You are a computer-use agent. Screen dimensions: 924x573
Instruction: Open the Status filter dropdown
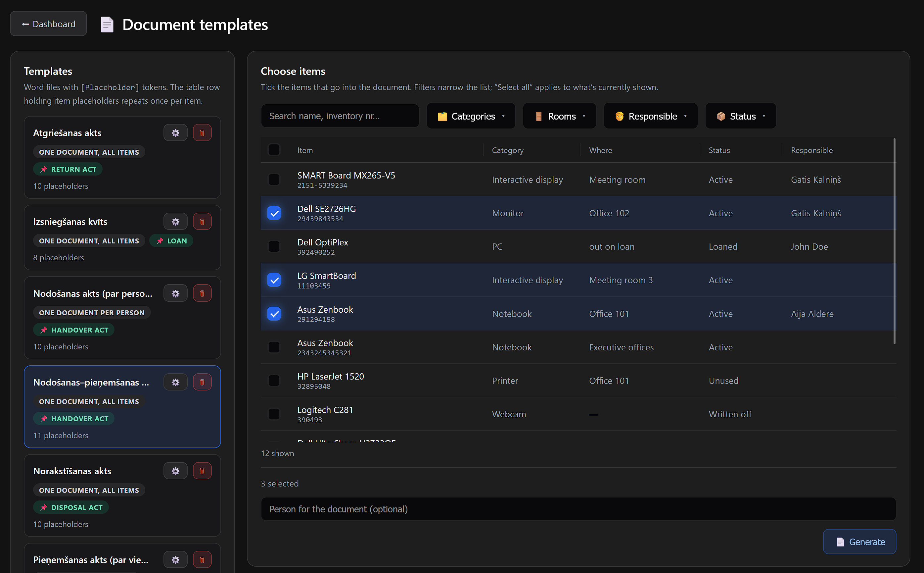(740, 116)
